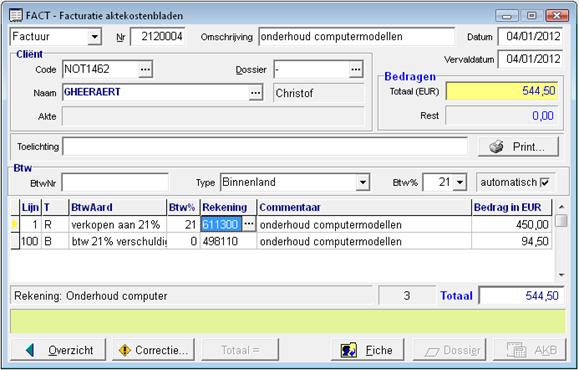Click the grid scrollbar down arrow
Screen dimensions: 579x370
click(561, 275)
